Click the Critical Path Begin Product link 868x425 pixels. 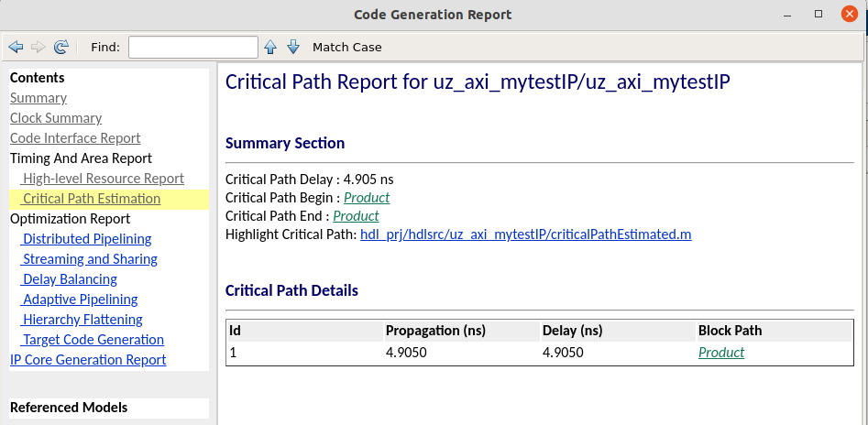(367, 198)
